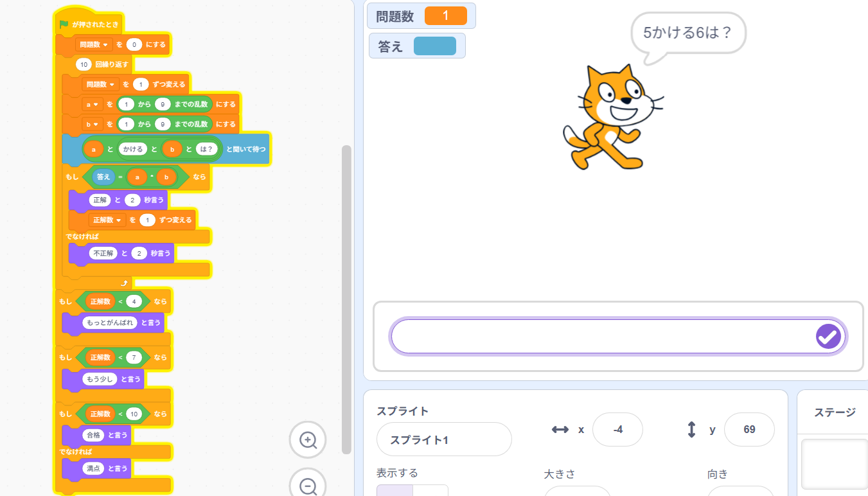Click the orange variable b in the ask block

(x=172, y=149)
